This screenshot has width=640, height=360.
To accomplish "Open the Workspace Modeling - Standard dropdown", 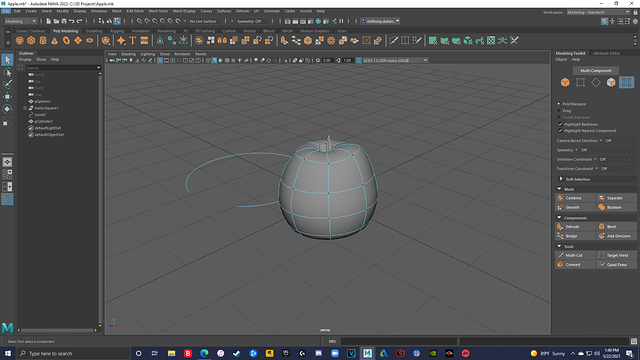I will pos(598,12).
